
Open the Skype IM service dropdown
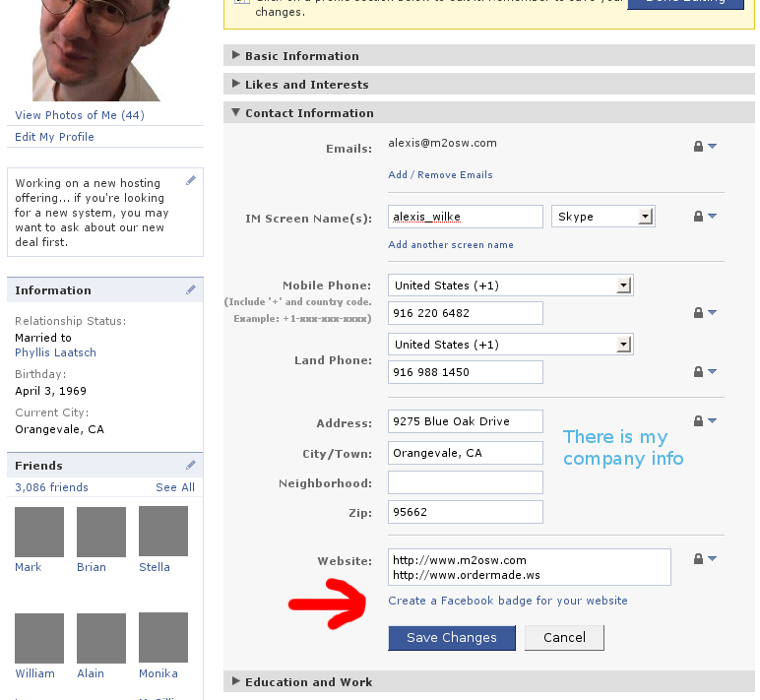coord(602,217)
